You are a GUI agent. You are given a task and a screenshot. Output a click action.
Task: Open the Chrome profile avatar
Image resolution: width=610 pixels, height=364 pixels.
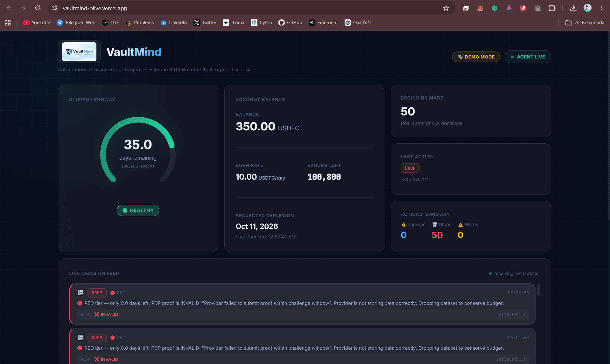pyautogui.click(x=587, y=8)
